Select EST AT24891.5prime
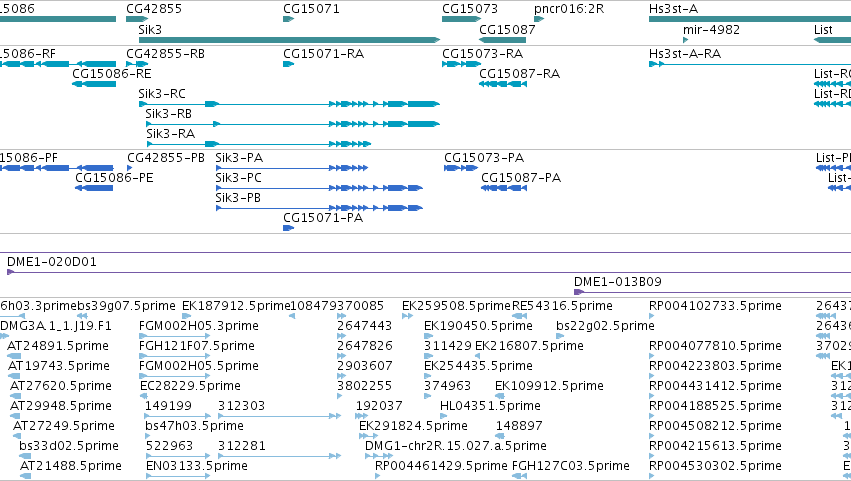The height and width of the screenshot is (481, 851). tap(58, 346)
